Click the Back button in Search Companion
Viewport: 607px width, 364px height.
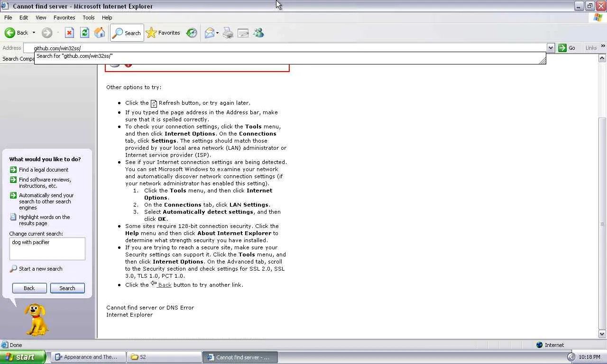pos(29,288)
